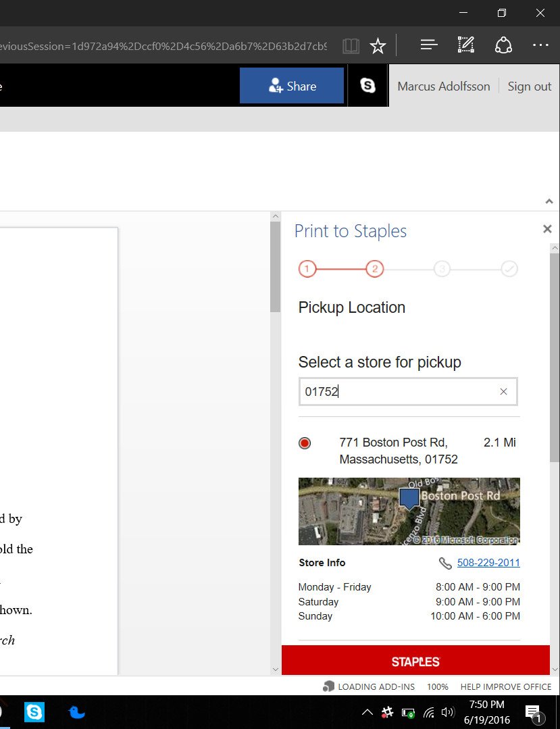Select step 2 circle in progress
Viewport: 560px width, 729px height.
tap(375, 269)
